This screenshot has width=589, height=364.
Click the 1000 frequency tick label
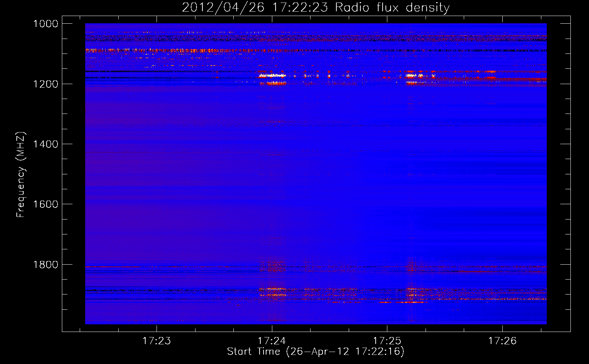[46, 24]
